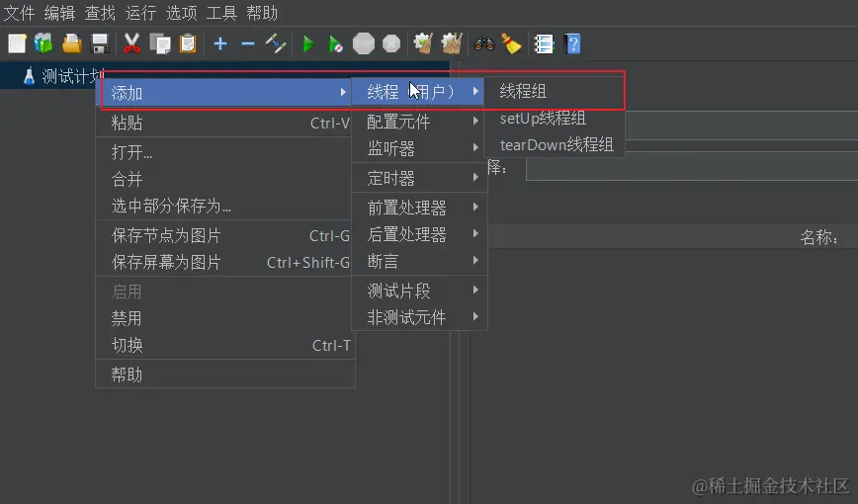Open the 查找 menu
This screenshot has height=504, width=858.
coord(100,13)
